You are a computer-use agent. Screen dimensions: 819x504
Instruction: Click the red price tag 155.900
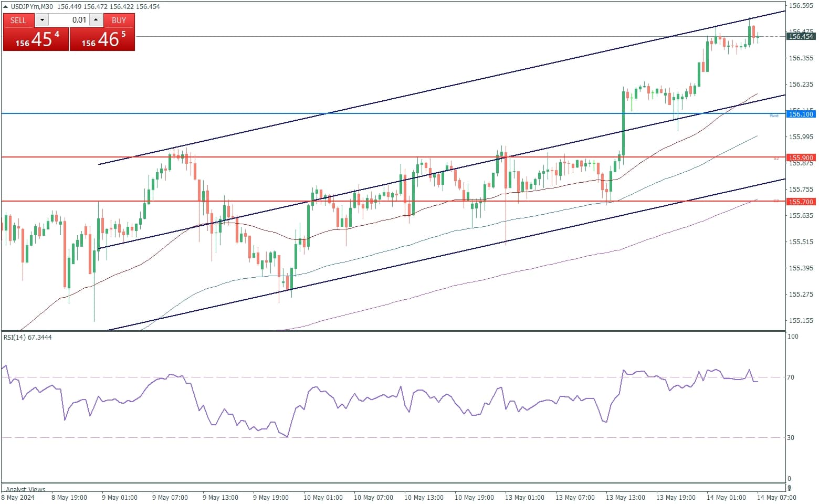click(801, 157)
